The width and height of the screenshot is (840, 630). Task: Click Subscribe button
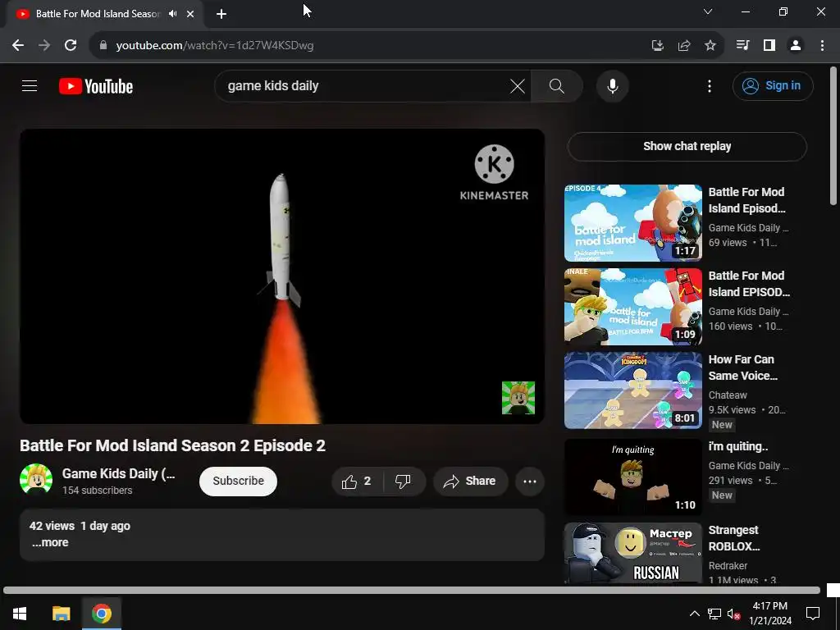(x=239, y=481)
